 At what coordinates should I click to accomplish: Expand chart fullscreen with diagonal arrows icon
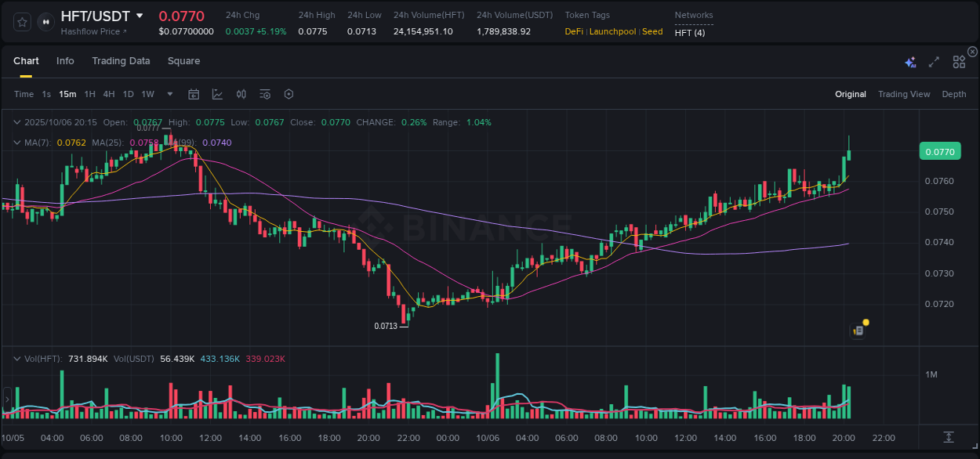point(933,61)
